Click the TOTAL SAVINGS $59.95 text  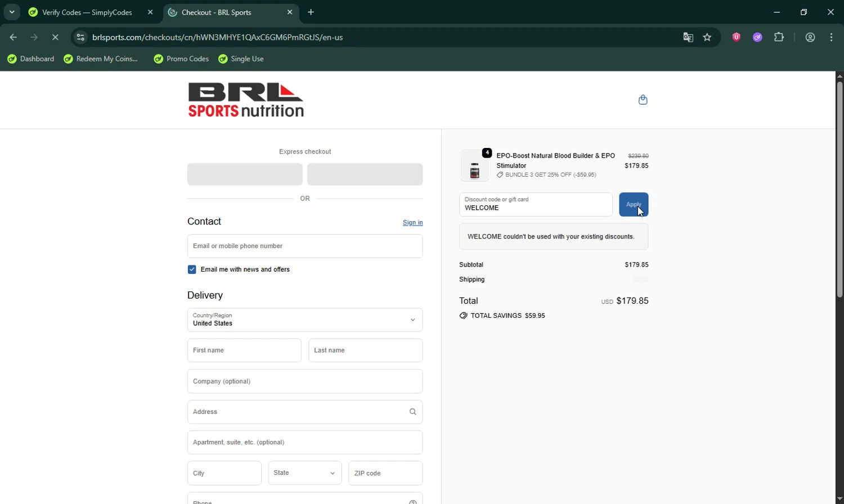pyautogui.click(x=508, y=316)
